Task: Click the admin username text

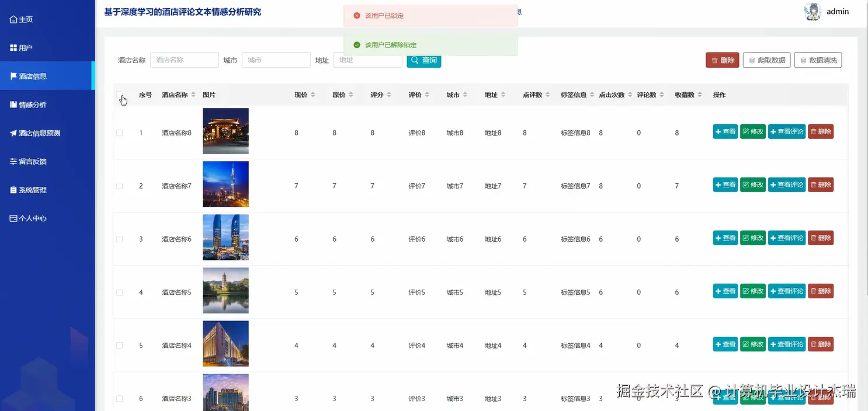Action: coord(838,12)
